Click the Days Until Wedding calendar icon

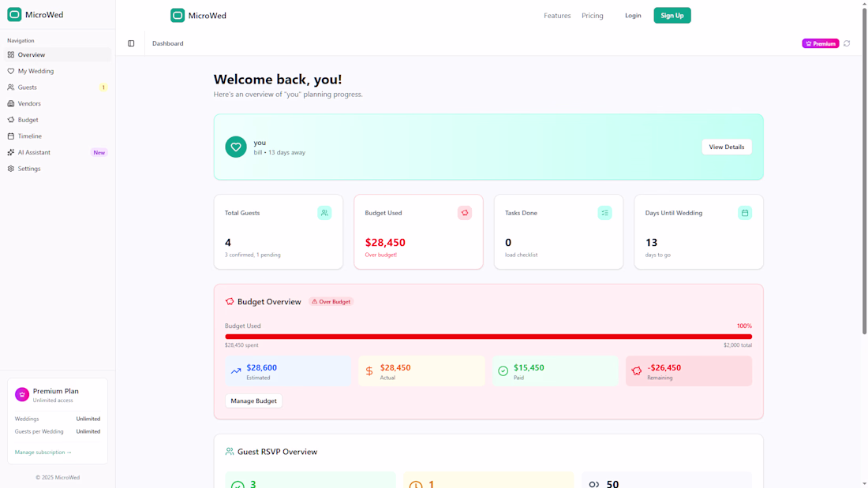pos(745,213)
